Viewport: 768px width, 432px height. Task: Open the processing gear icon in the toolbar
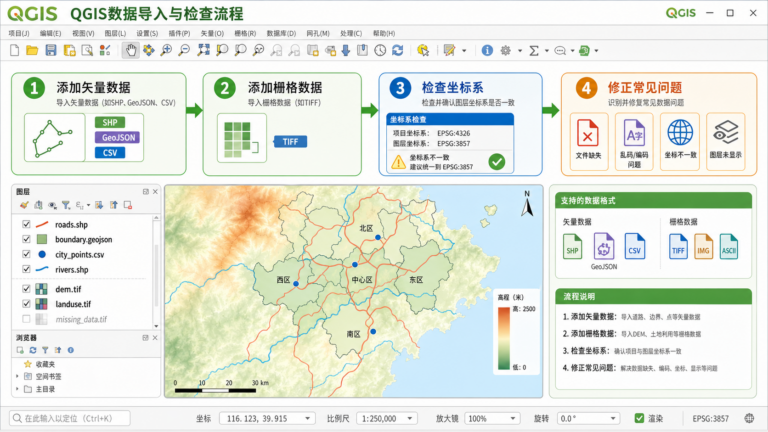[x=505, y=50]
